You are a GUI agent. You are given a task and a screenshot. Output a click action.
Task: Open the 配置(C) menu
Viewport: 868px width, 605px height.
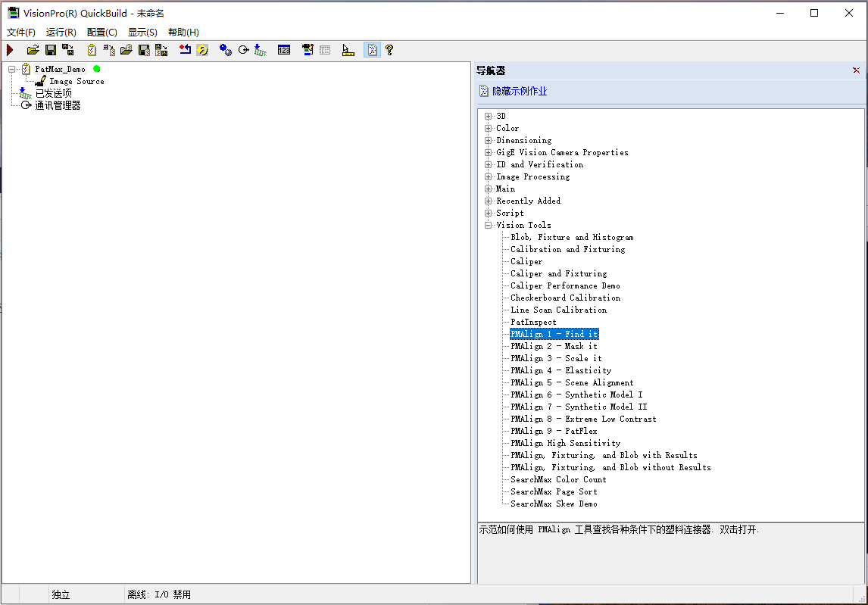tap(101, 32)
